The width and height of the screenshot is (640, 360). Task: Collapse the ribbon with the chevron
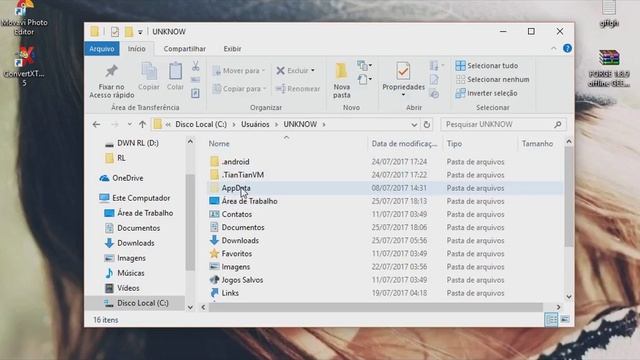[x=553, y=49]
